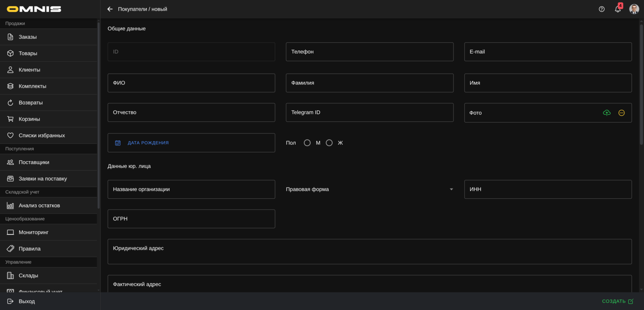
Task: Click the calendar icon for Дата рождения
Action: coord(118,143)
